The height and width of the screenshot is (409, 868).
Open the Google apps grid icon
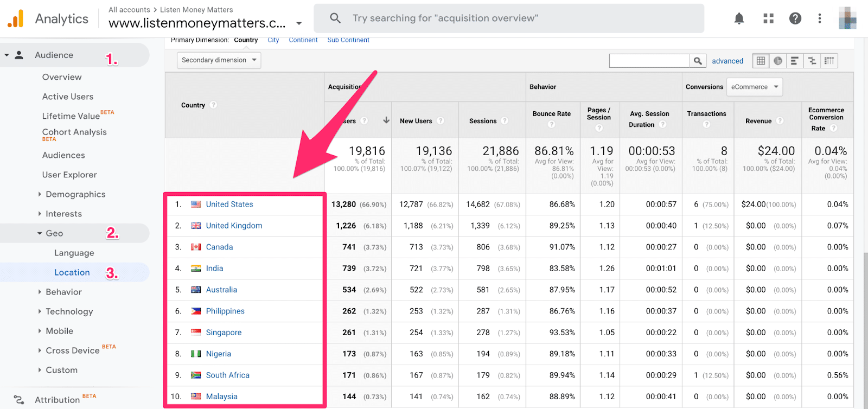coord(768,18)
